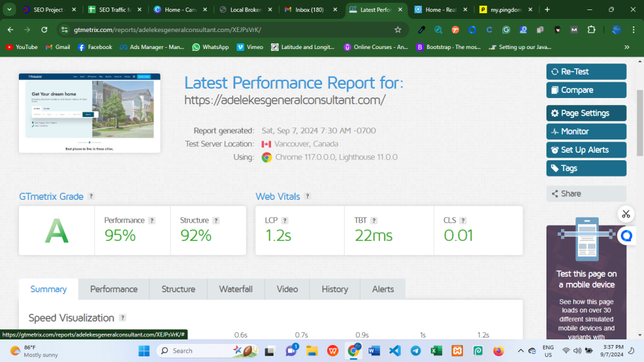644x362 pixels.
Task: Open Microsoft Word from taskbar
Action: pyautogui.click(x=374, y=351)
